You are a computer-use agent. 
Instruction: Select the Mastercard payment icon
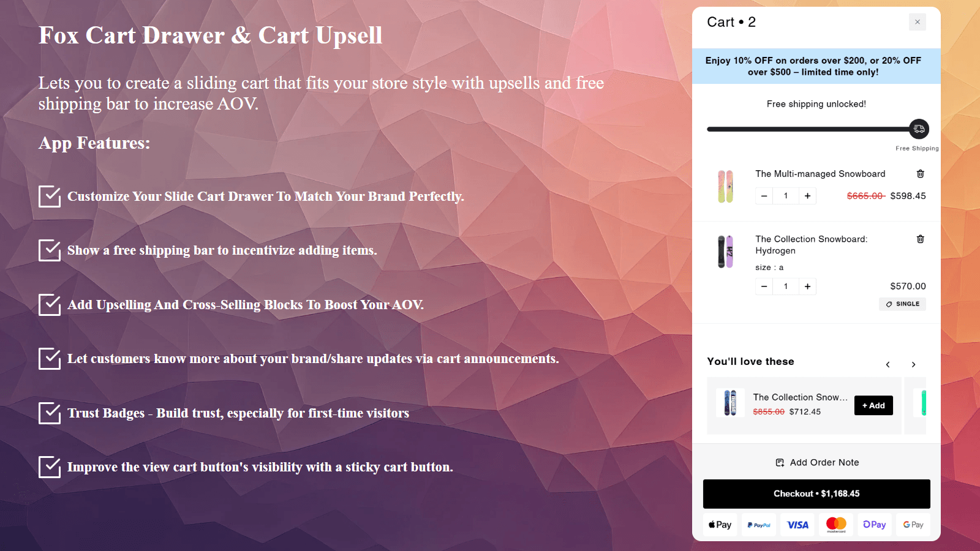835,525
